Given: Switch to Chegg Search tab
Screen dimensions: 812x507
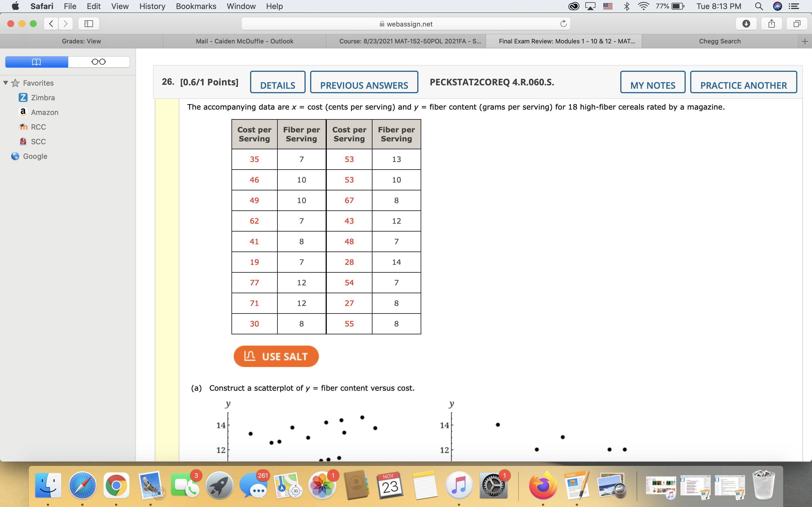Looking at the screenshot, I should (x=720, y=41).
